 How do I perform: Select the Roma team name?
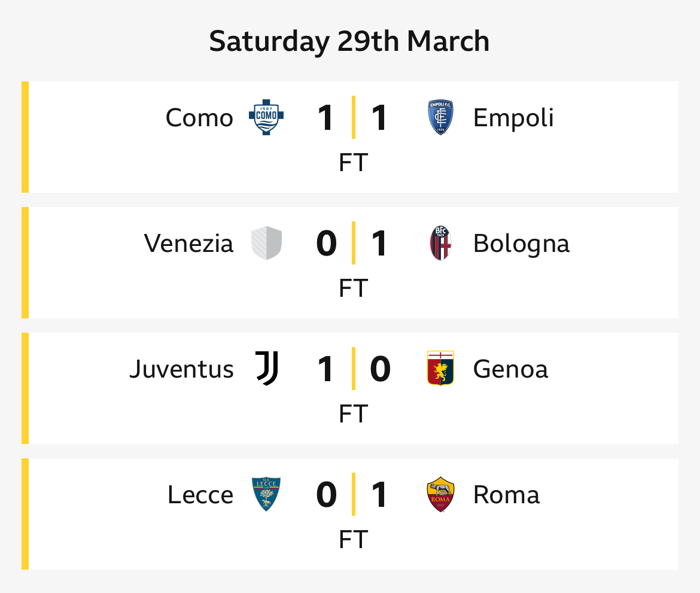click(507, 495)
